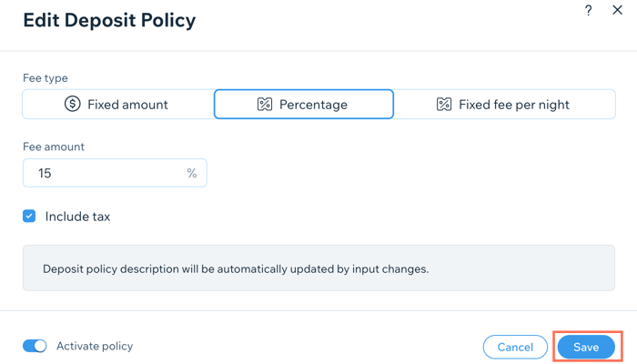Click the Fee amount field label
The width and height of the screenshot is (637, 364).
click(54, 147)
